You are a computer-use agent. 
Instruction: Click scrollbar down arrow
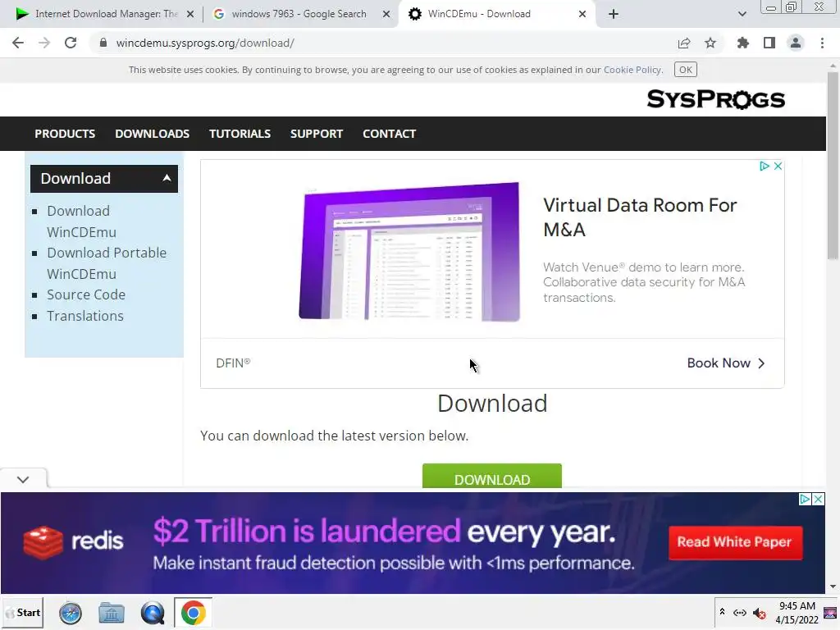click(x=833, y=587)
